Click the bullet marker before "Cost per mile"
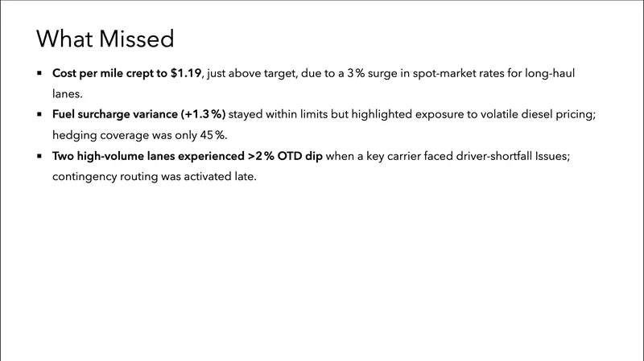Screen dimensions: 644x361 point(39,73)
